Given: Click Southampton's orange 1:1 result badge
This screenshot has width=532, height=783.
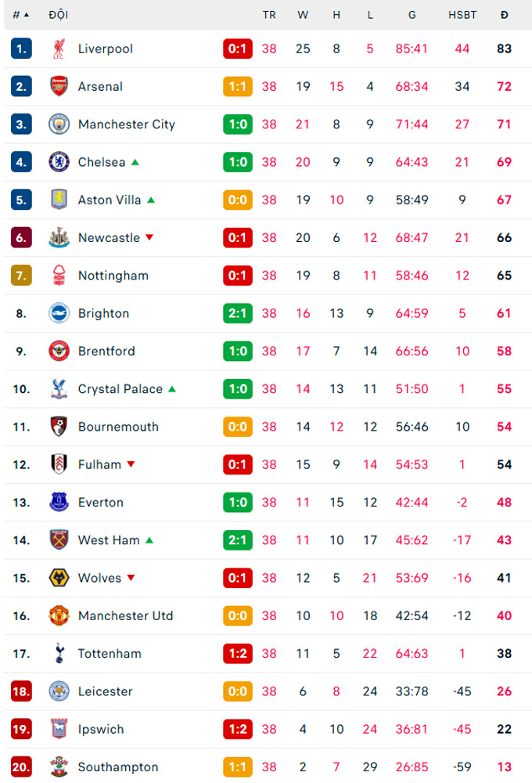Looking at the screenshot, I should [238, 767].
